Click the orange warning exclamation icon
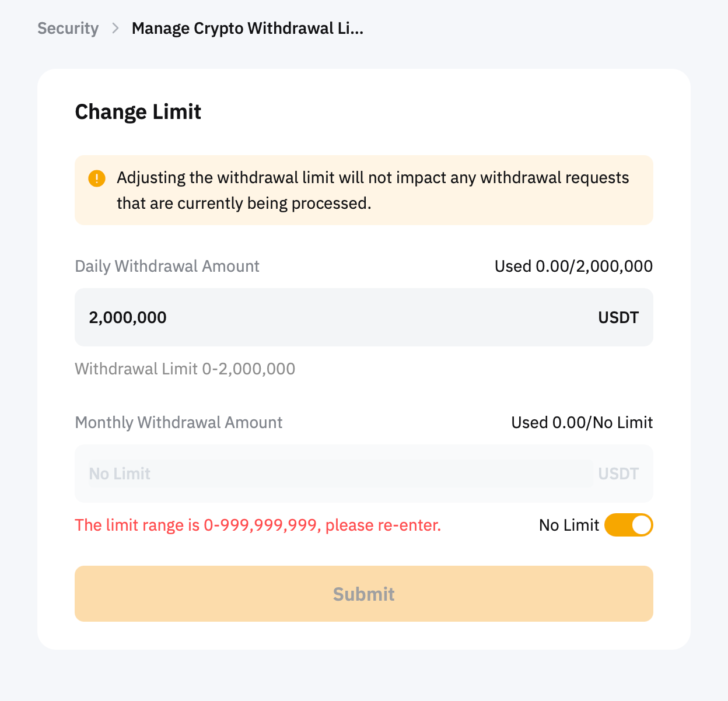 pos(96,178)
